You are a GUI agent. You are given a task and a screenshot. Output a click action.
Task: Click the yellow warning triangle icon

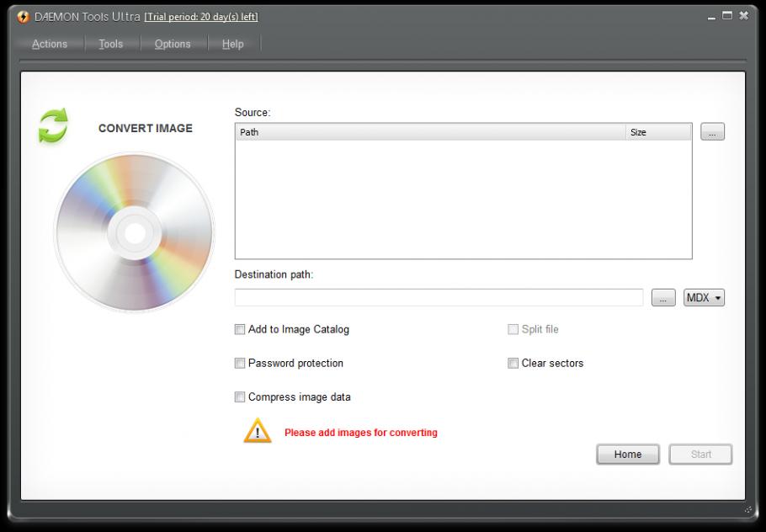click(x=258, y=430)
